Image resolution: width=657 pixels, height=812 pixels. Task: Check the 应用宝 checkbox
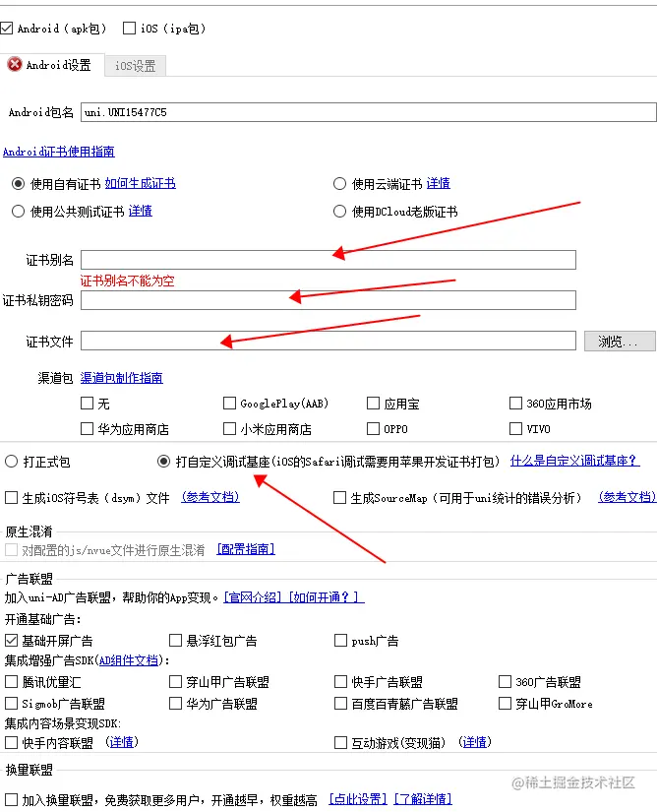tap(373, 403)
